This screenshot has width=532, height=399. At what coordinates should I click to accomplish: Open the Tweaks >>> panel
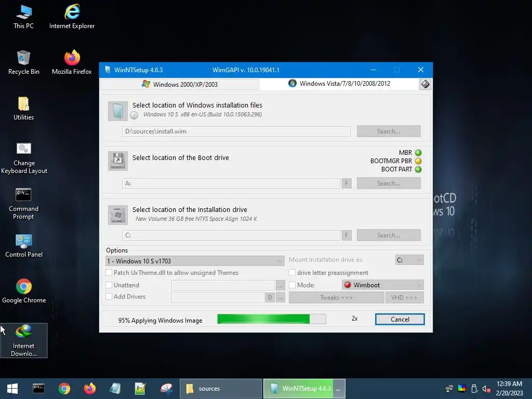(x=336, y=298)
